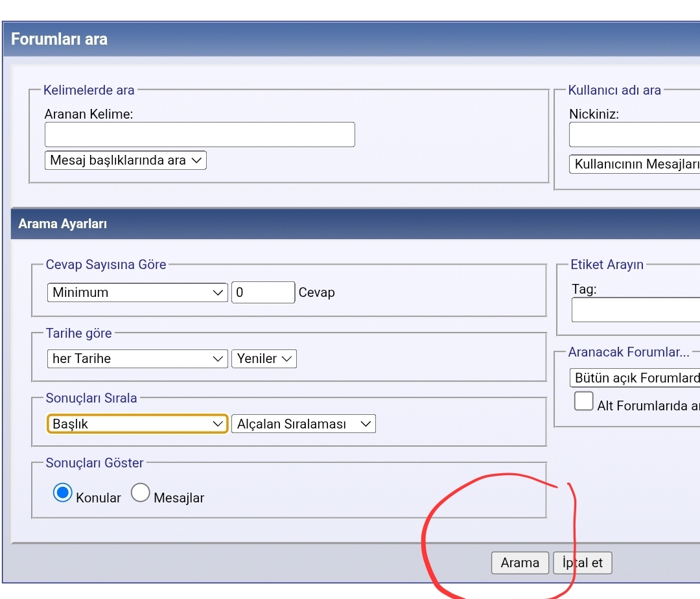Click the 'Sonuçları Göster' group label

pyautogui.click(x=95, y=463)
